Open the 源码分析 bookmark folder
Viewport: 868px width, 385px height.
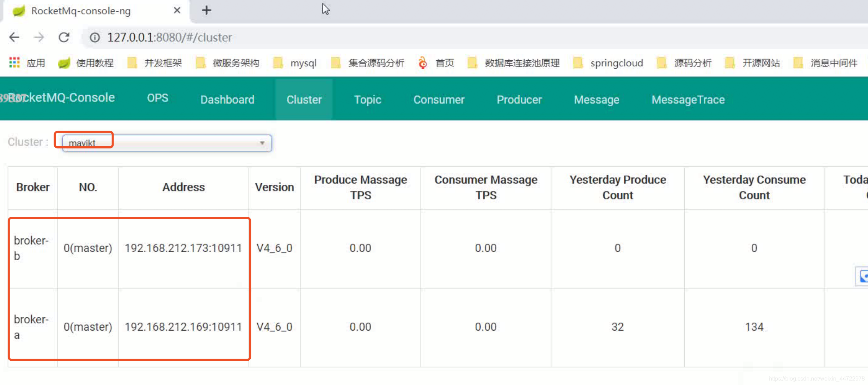click(684, 63)
